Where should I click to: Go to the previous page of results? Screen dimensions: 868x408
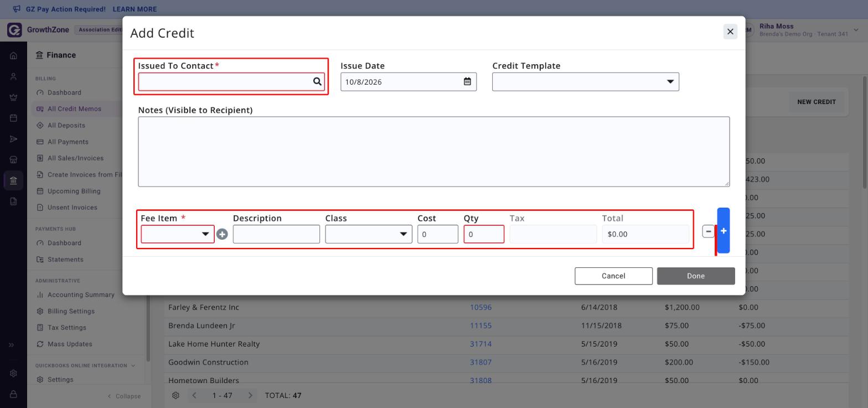(194, 395)
